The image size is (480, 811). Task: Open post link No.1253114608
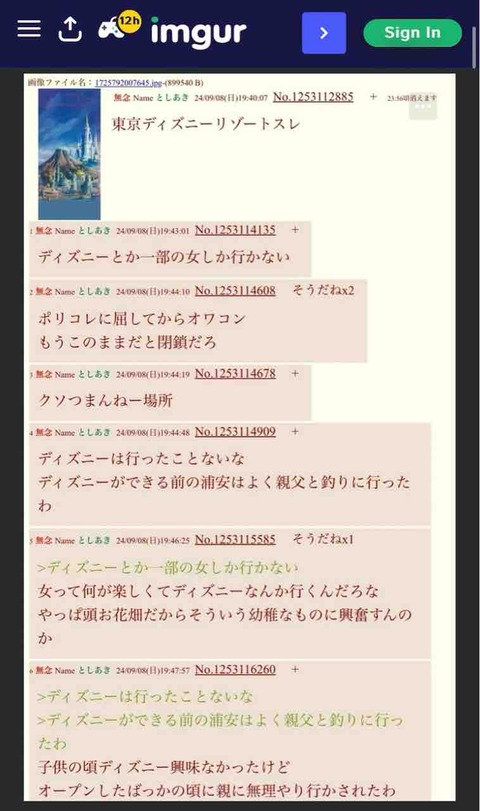235,291
